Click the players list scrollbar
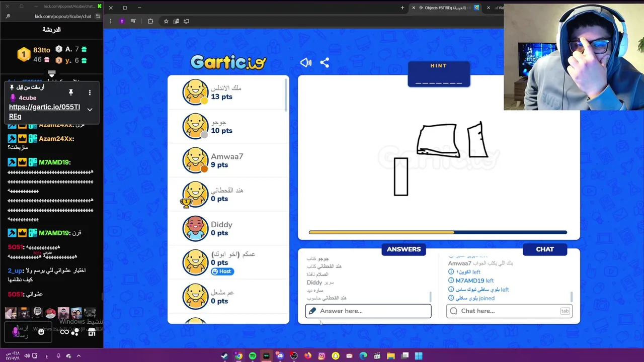 [x=286, y=96]
